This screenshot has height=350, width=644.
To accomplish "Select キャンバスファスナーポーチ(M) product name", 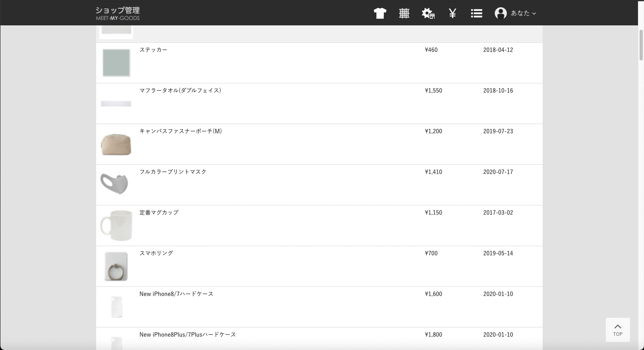I will point(181,131).
